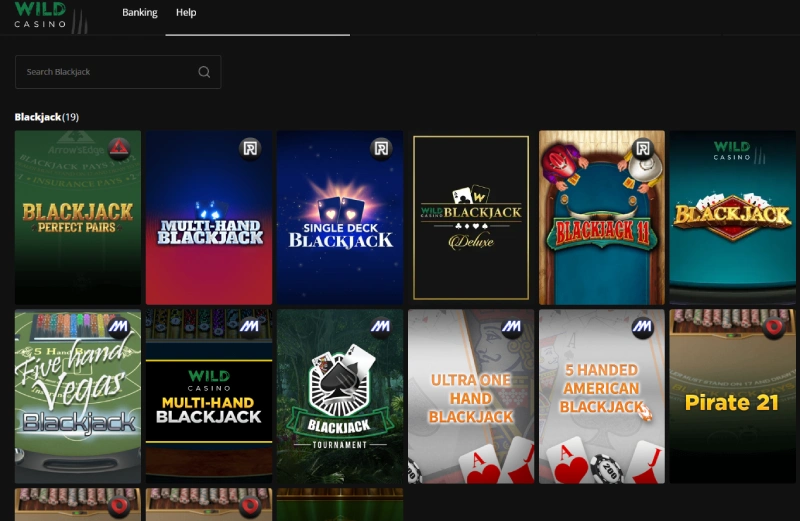Click provider badge on Five Hand Vegas Blackjack
Viewport: 800px width, 521px height.
pos(119,326)
